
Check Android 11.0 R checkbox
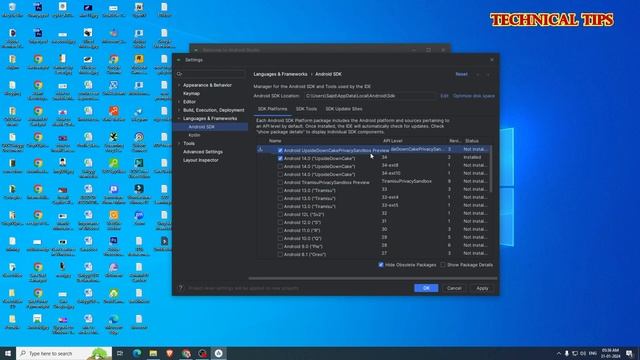280,230
